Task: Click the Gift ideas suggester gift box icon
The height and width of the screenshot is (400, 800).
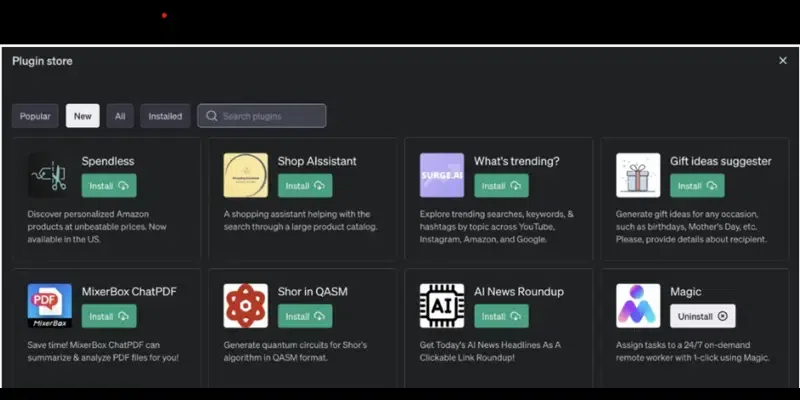Action: point(637,175)
